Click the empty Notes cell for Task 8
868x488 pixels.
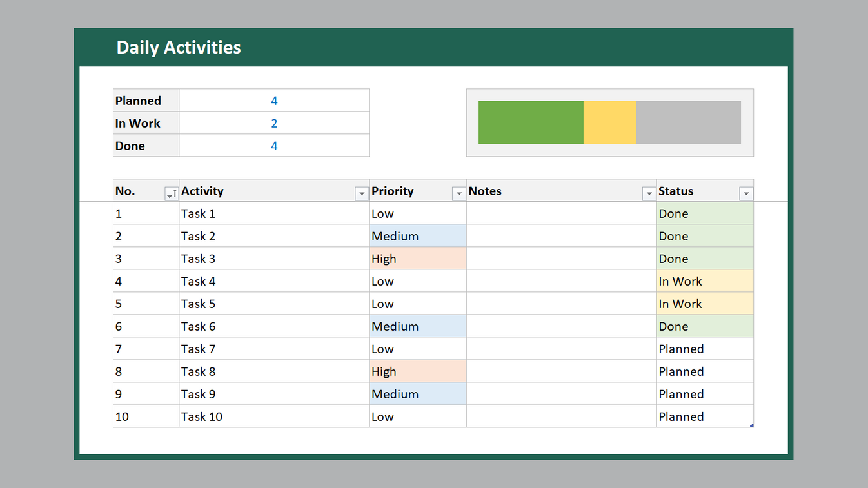pos(561,371)
